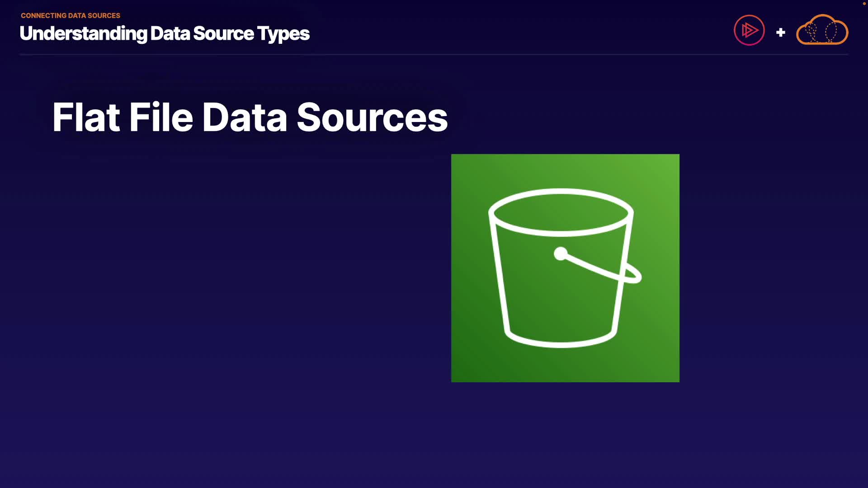This screenshot has height=488, width=868.
Task: Click the white plus sign between the logos
Action: pos(780,33)
